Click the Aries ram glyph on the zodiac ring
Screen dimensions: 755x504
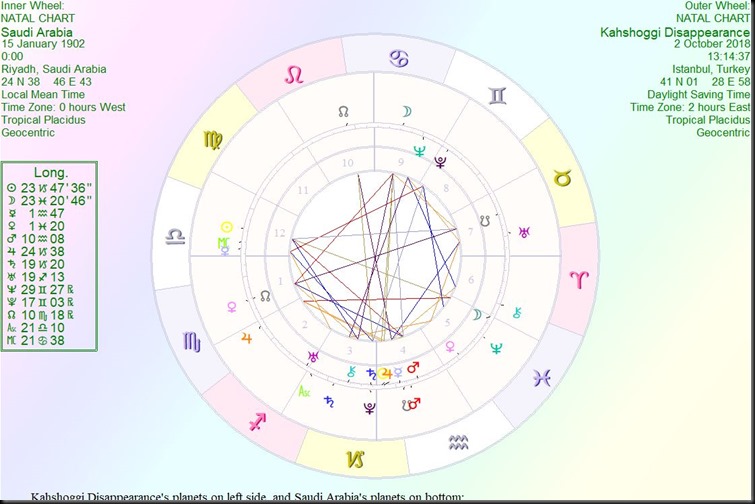pos(579,279)
